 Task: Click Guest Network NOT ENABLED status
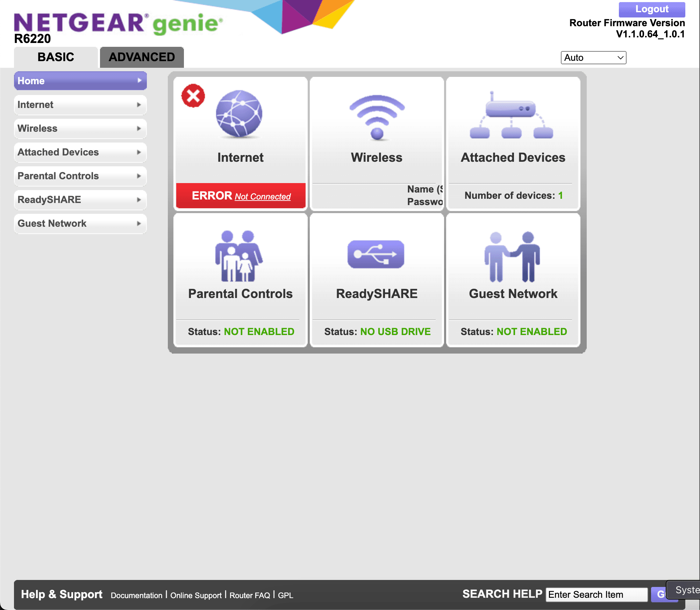[532, 332]
